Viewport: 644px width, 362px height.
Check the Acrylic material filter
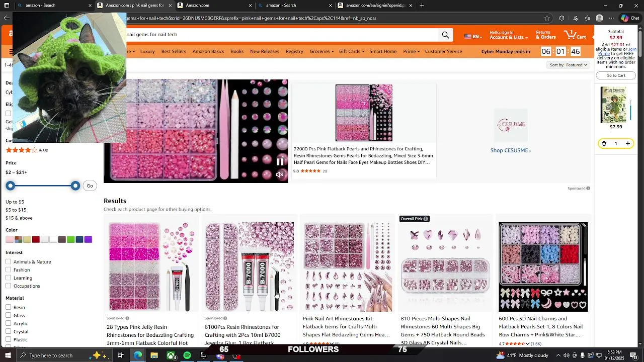9,323
